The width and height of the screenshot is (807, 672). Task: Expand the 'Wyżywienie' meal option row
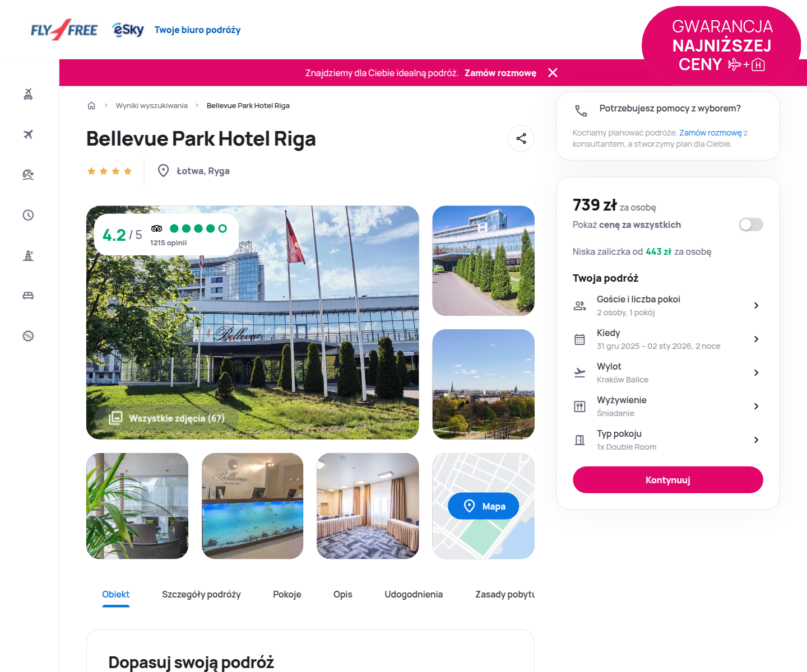point(667,407)
